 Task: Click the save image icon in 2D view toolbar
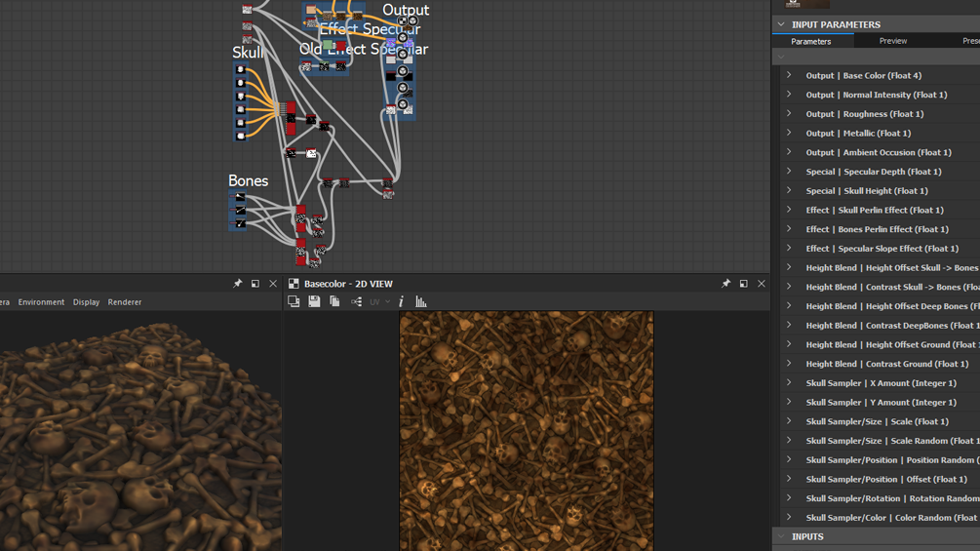[314, 301]
